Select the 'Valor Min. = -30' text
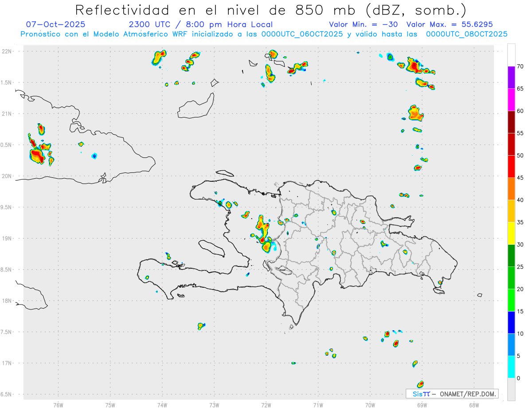Viewport: 532px width, 411px height. 364,24
